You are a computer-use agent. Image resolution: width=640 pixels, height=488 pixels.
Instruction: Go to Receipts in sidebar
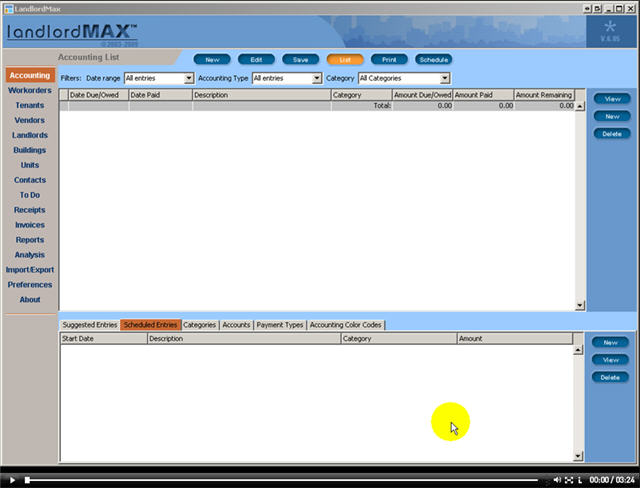(x=30, y=210)
